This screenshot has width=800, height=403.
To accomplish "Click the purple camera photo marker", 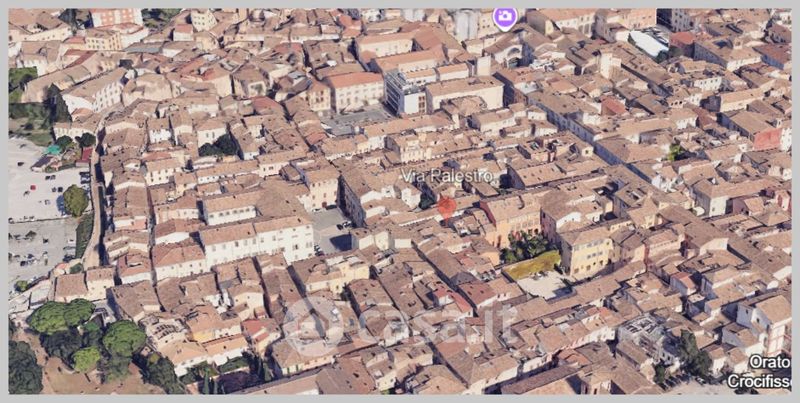I will point(505,17).
